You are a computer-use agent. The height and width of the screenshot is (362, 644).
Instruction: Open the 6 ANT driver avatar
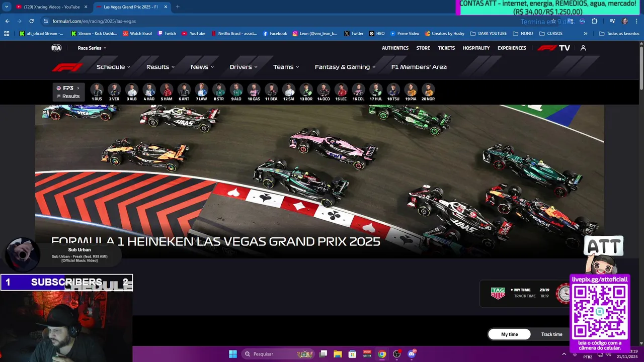(x=184, y=92)
